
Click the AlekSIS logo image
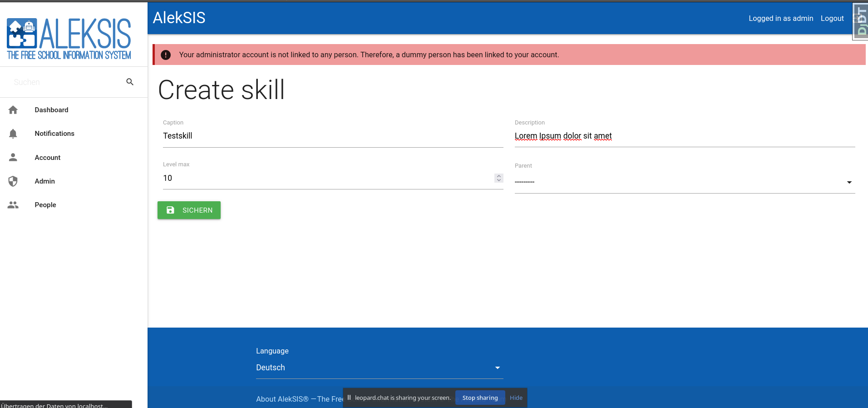tap(69, 39)
